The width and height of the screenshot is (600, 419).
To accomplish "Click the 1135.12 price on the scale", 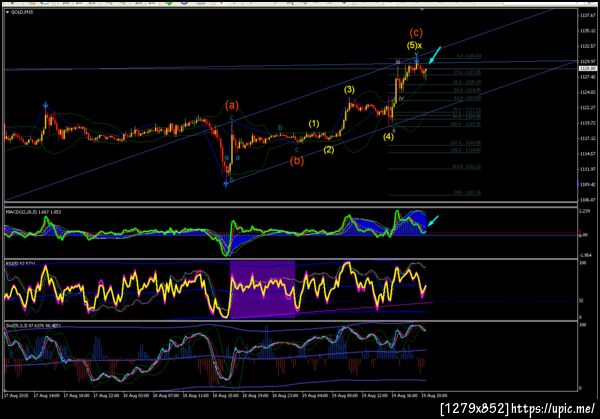I will coord(587,31).
